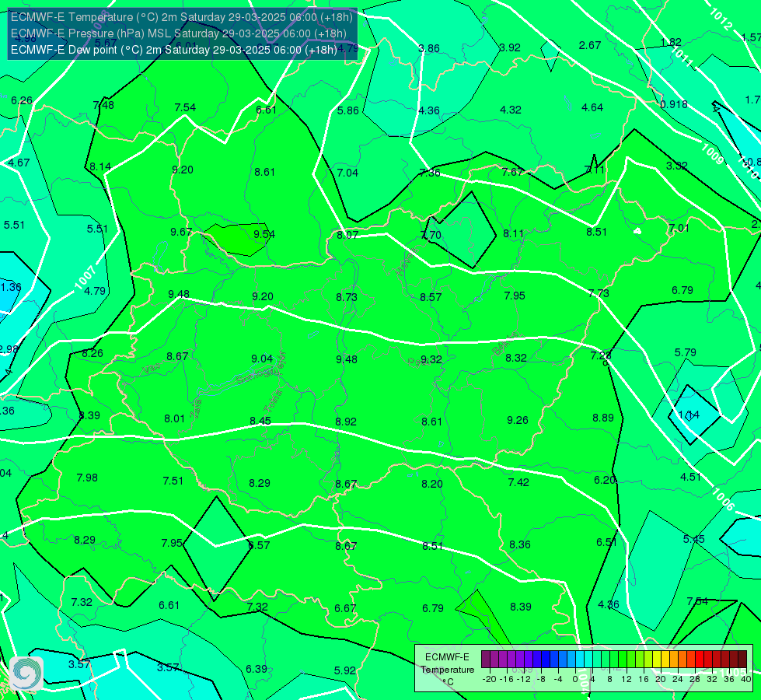Click the 9.54 temperature value
The image size is (761, 700).
[264, 234]
